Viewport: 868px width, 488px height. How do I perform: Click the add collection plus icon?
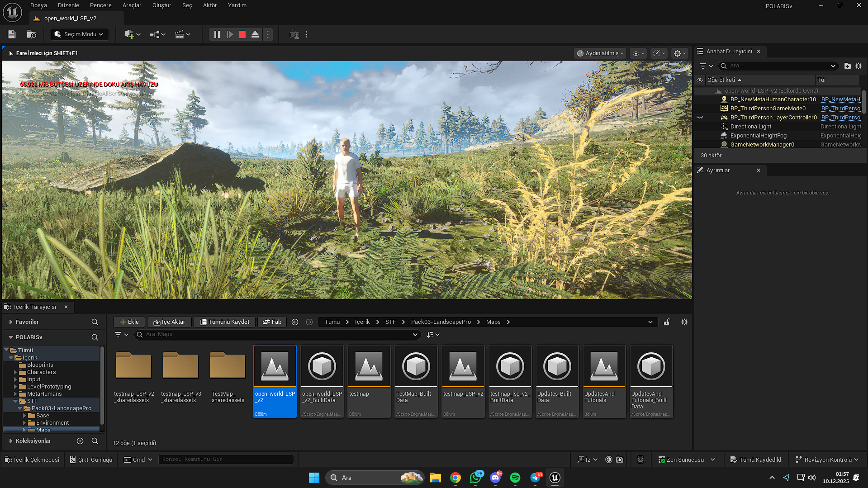[80, 441]
